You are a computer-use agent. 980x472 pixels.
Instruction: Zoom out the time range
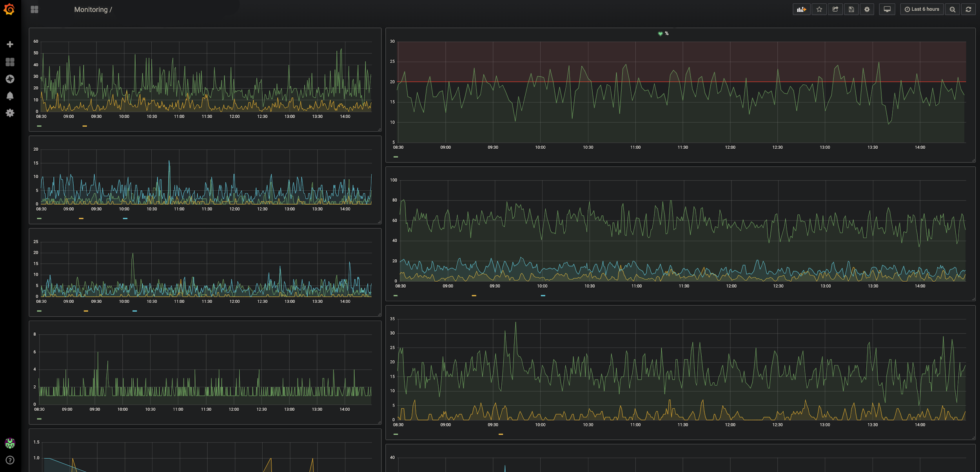click(x=952, y=9)
